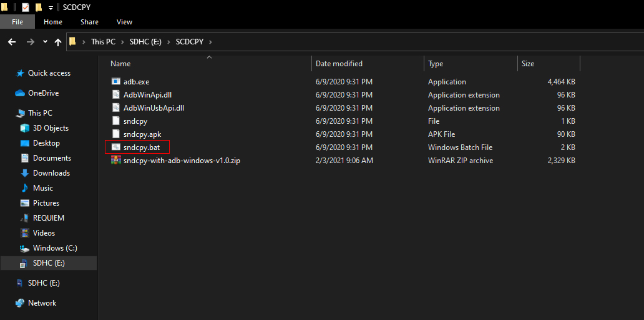Open the recent locations dropdown chevron
Image resolution: width=644 pixels, height=320 pixels.
[45, 42]
